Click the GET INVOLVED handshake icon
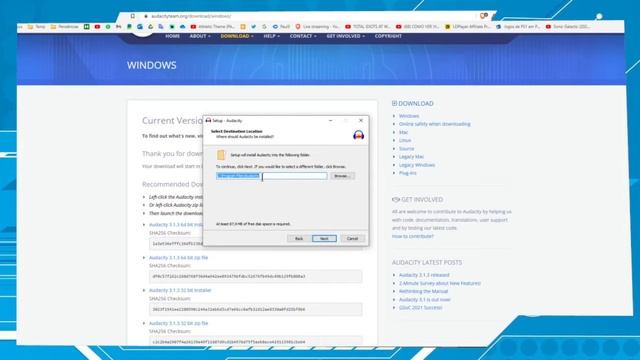 [396, 200]
